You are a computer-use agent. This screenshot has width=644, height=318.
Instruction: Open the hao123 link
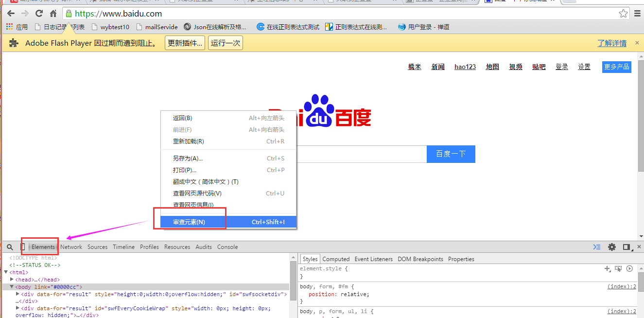coord(465,67)
